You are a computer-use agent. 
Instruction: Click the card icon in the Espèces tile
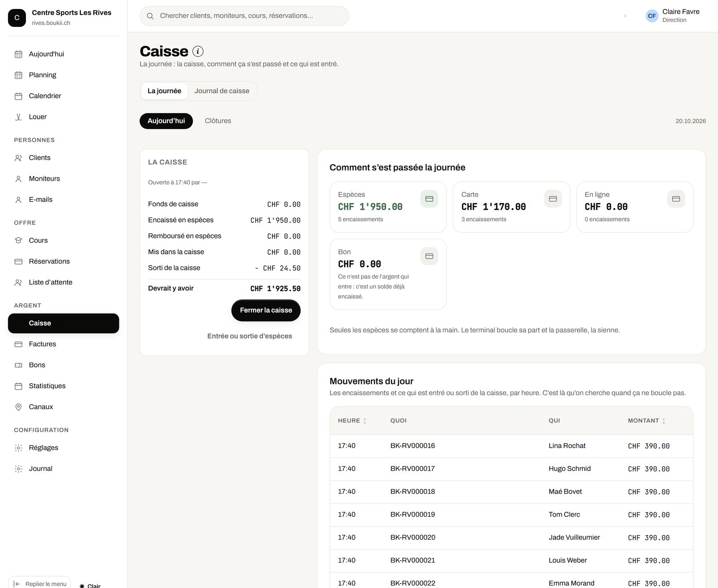click(x=429, y=199)
